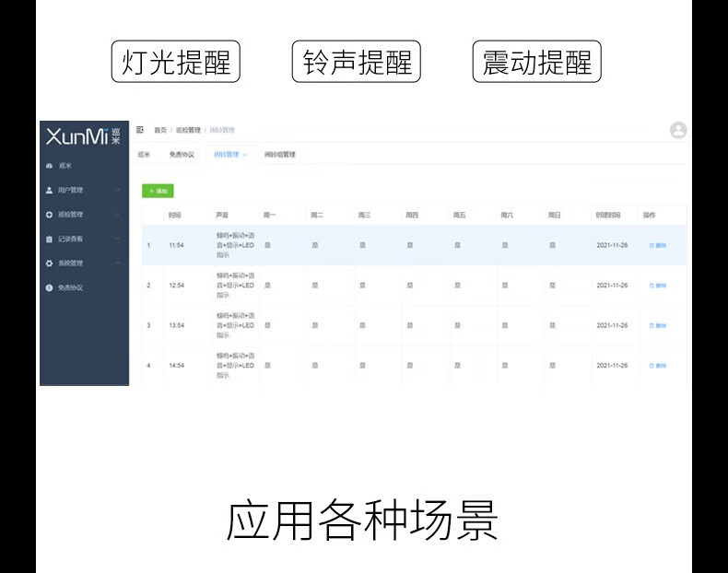Click the 免责协议 info icon in sidebar
Viewport: 728px width, 573px height.
click(x=49, y=287)
